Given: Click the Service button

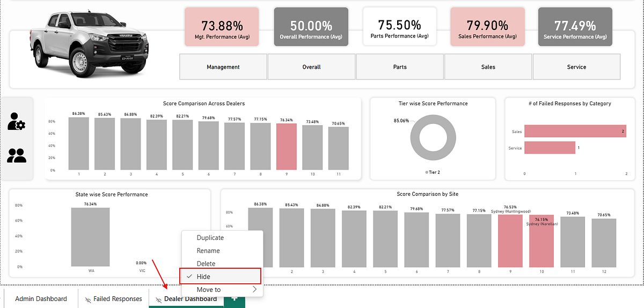Looking at the screenshot, I should click(x=576, y=67).
